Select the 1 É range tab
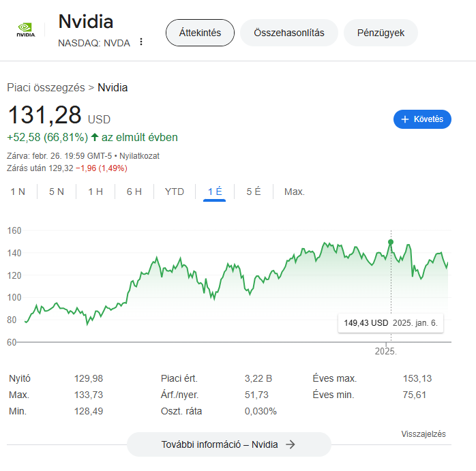476x471 pixels. coord(215,192)
